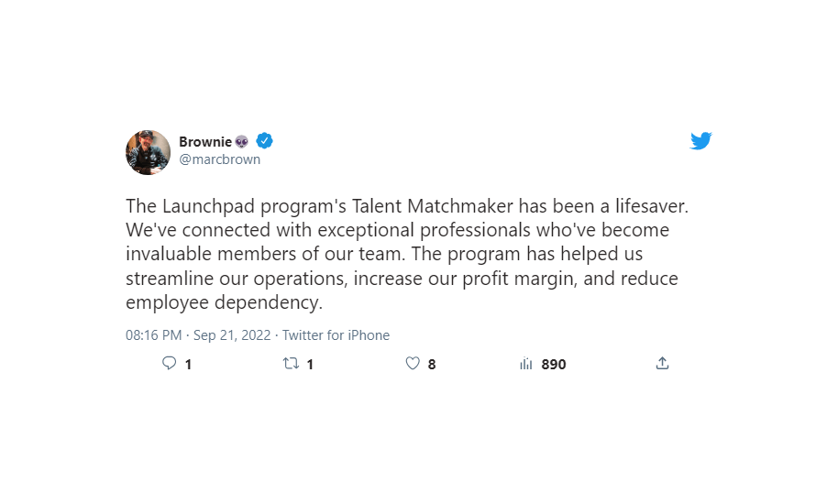The height and width of the screenshot is (504, 838).
Task: Click the retweet count next to arrows
Action: click(310, 365)
